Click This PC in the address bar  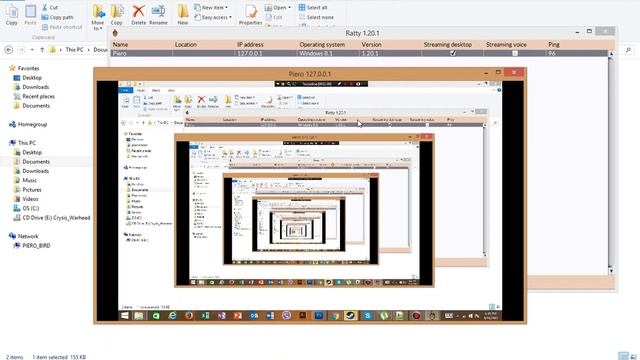tap(74, 49)
